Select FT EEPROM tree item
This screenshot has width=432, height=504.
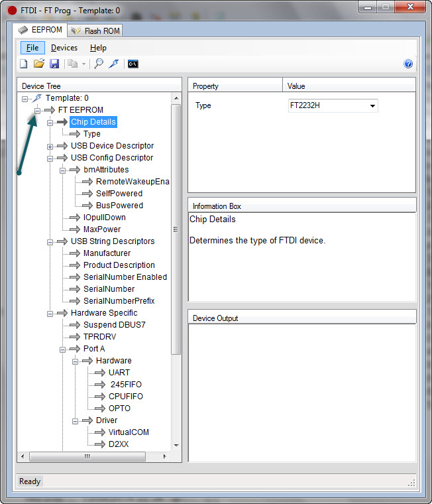click(x=81, y=110)
